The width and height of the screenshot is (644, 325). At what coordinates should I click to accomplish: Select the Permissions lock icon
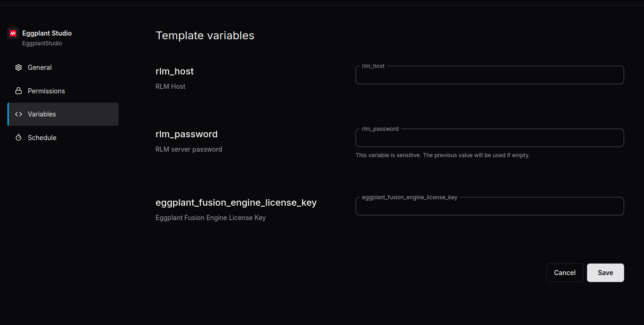tap(19, 91)
